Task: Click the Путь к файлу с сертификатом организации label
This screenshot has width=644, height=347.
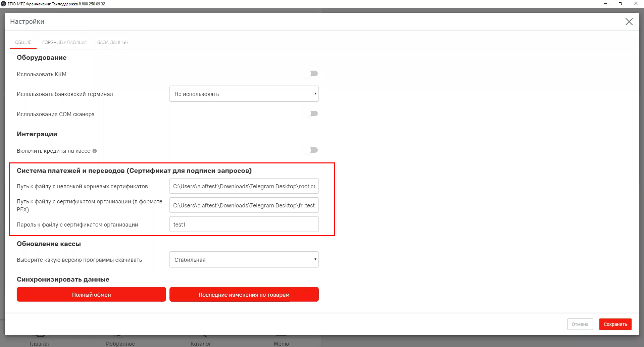Action: [x=90, y=205]
